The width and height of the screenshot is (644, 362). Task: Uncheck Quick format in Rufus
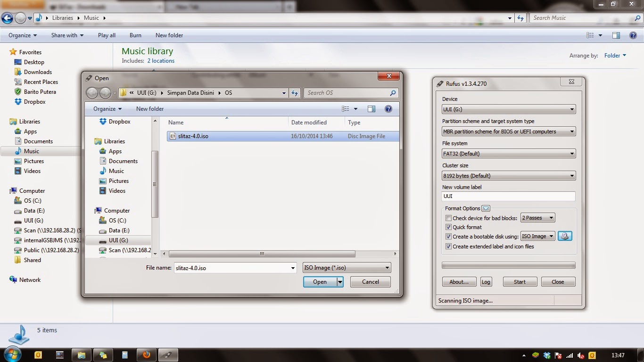tap(448, 227)
